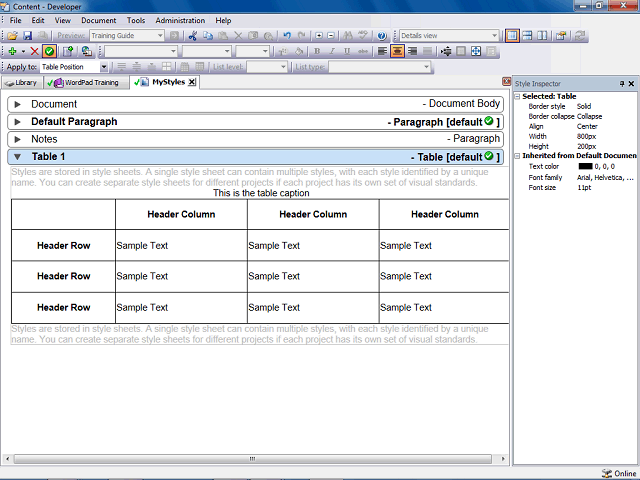The height and width of the screenshot is (480, 640).
Task: Paste from clipboard with the clipboard icon
Action: [x=223, y=36]
